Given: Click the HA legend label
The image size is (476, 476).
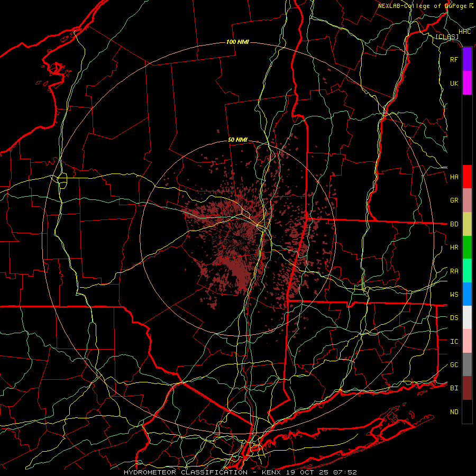Looking at the screenshot, I should click(454, 177).
